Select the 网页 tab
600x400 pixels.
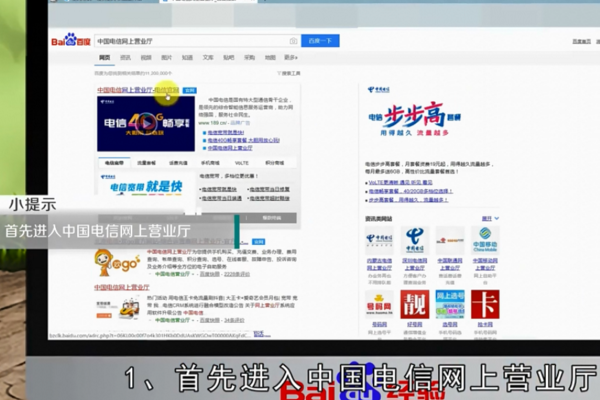pos(104,57)
